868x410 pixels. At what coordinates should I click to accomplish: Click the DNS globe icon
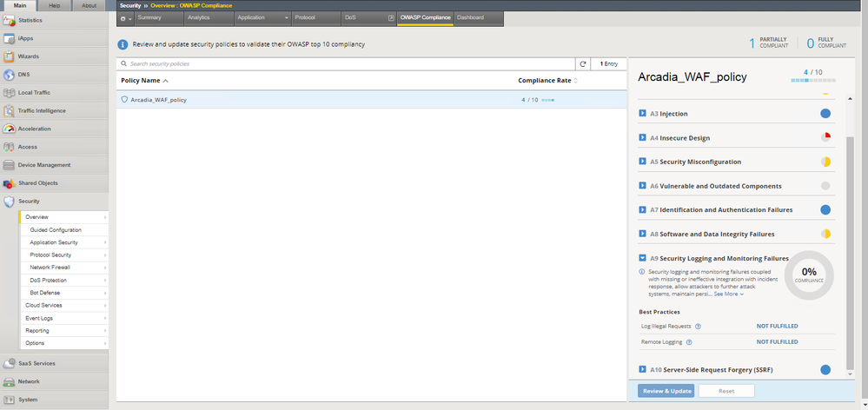click(x=9, y=75)
